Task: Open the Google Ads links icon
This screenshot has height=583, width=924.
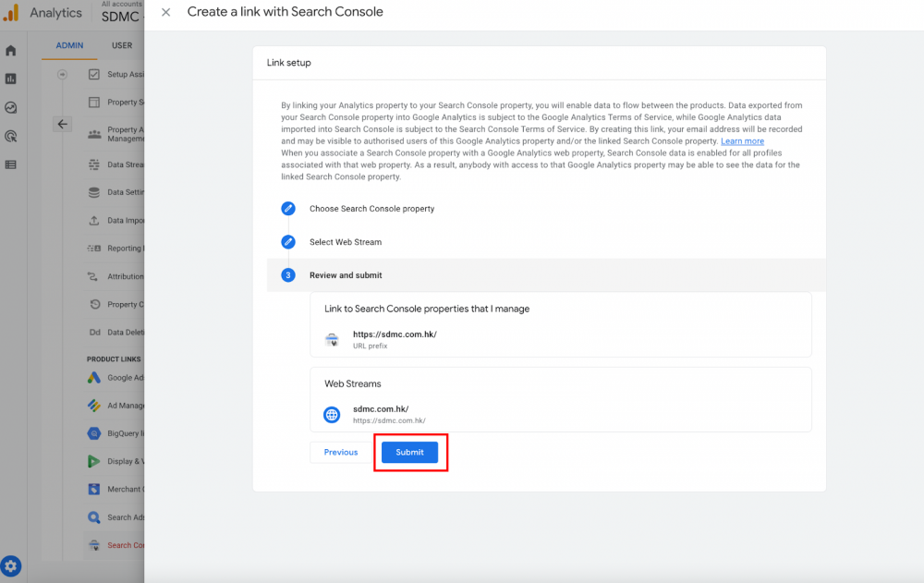Action: point(93,378)
